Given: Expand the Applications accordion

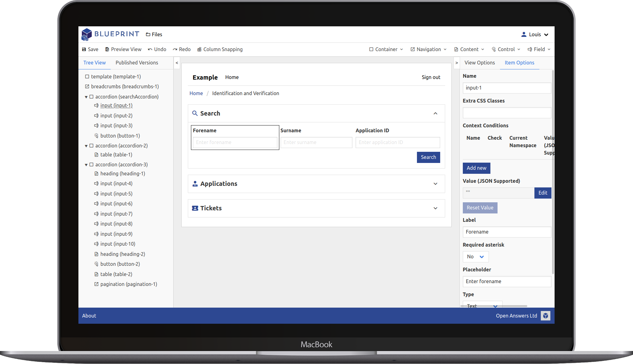Looking at the screenshot, I should [x=435, y=183].
